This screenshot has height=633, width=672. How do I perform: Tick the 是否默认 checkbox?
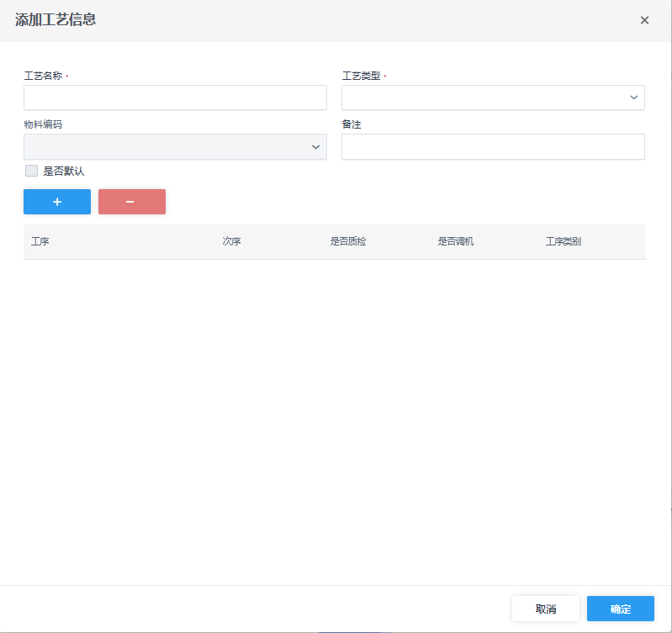32,171
